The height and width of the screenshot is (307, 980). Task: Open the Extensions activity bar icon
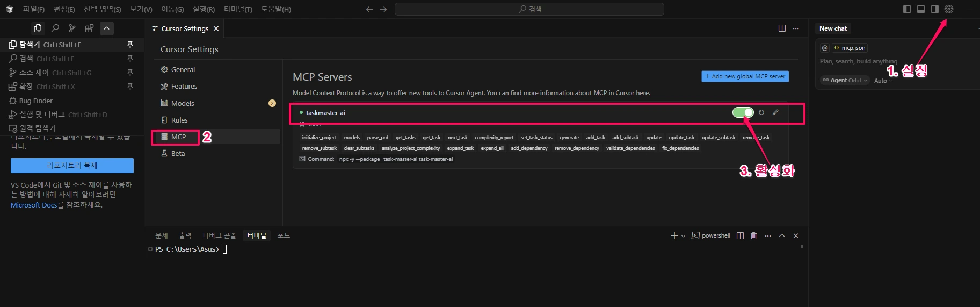[x=89, y=28]
